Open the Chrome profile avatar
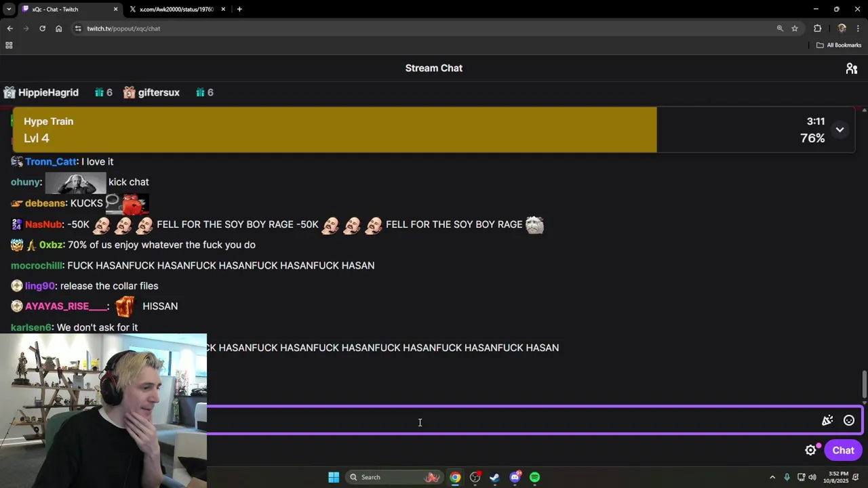The image size is (868, 488). click(842, 28)
